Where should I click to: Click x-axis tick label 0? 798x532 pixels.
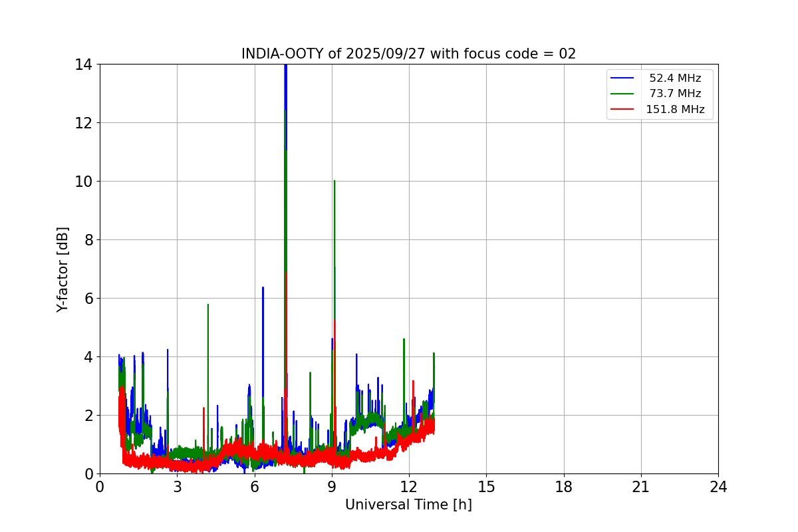coord(100,487)
